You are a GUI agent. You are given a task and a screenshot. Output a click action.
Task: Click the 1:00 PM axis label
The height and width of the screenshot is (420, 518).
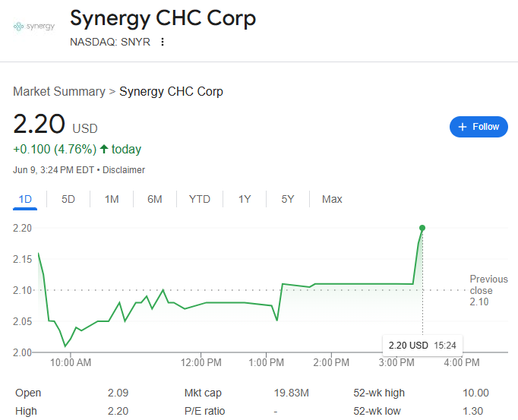click(266, 362)
